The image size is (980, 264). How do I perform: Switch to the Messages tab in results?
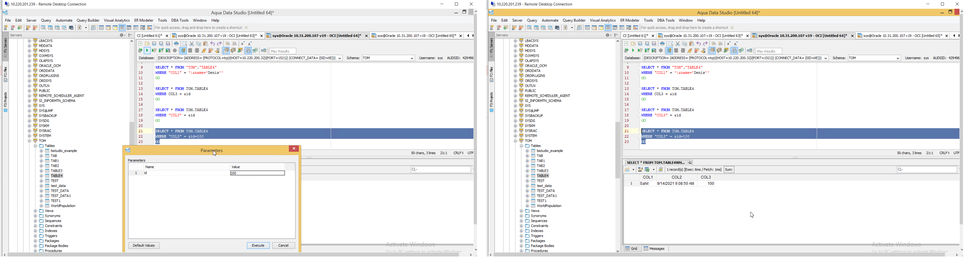654,249
